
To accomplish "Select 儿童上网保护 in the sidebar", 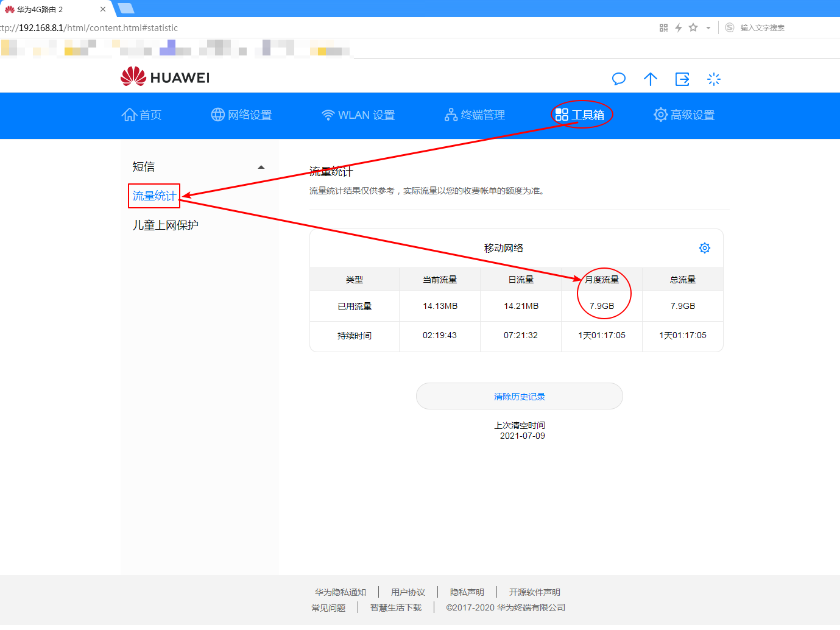I will click(x=166, y=225).
